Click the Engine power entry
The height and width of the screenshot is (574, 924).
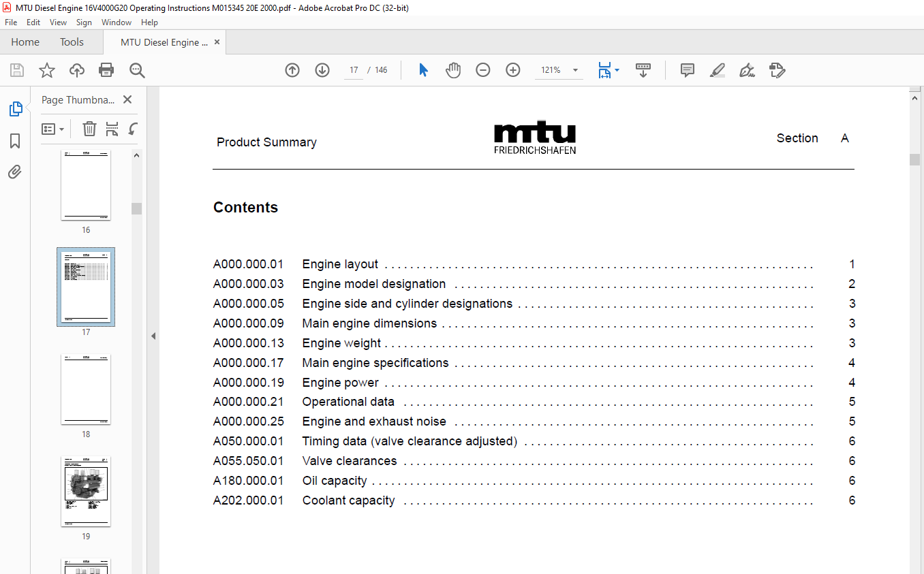click(534, 383)
